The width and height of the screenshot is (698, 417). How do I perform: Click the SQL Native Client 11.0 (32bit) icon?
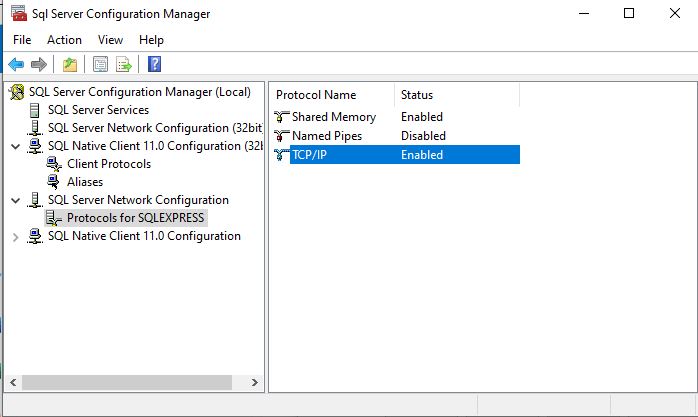coord(35,146)
